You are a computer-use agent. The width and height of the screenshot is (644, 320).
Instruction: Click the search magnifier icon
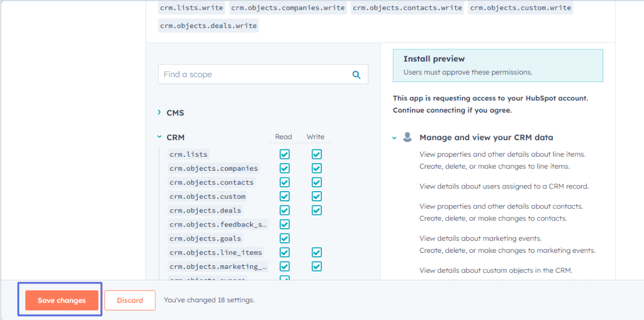click(x=356, y=74)
